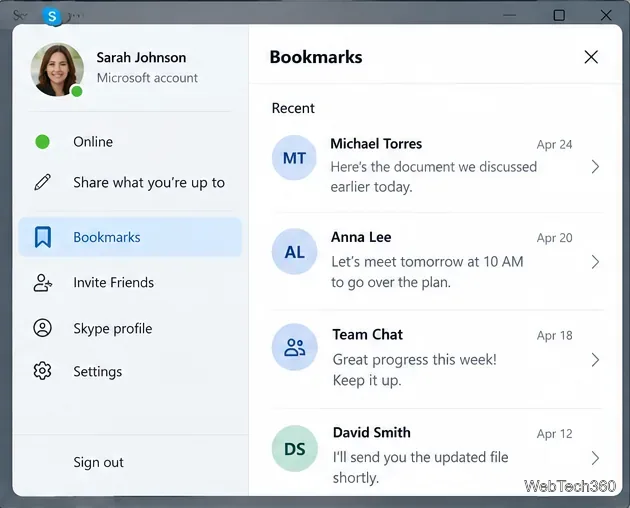Expand David Smith bookmark chevron
This screenshot has height=508, width=630.
[x=595, y=458]
